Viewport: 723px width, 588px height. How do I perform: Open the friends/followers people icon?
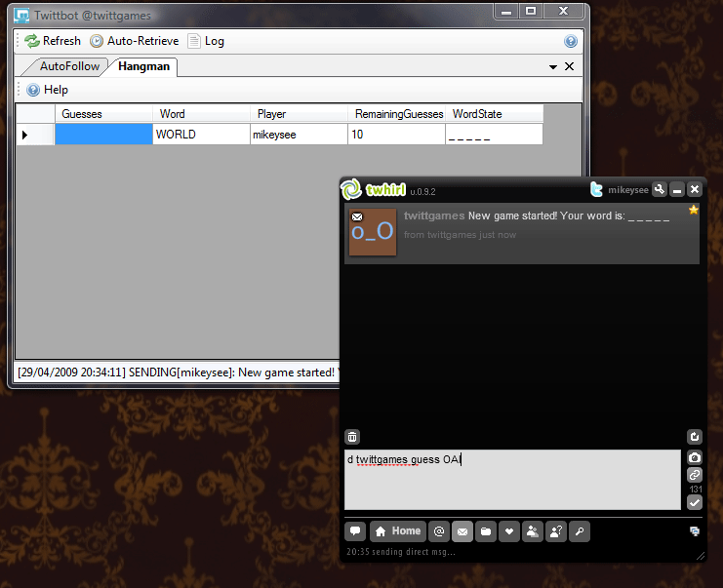[532, 531]
